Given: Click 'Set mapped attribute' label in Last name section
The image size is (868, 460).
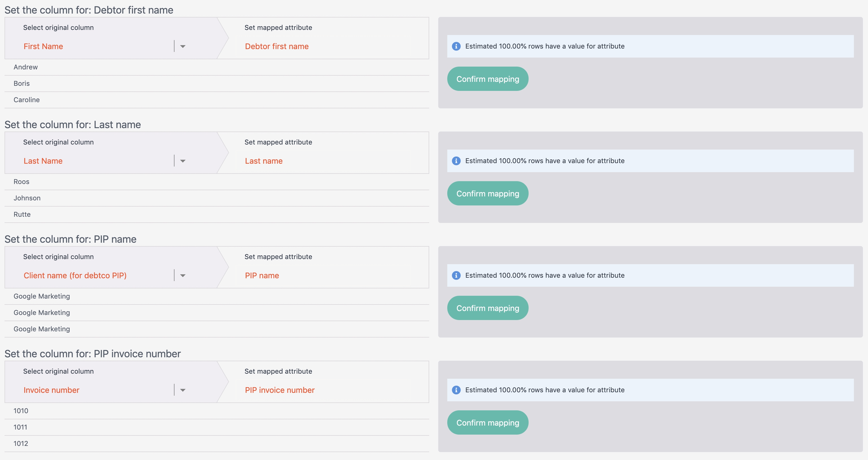Looking at the screenshot, I should coord(278,142).
